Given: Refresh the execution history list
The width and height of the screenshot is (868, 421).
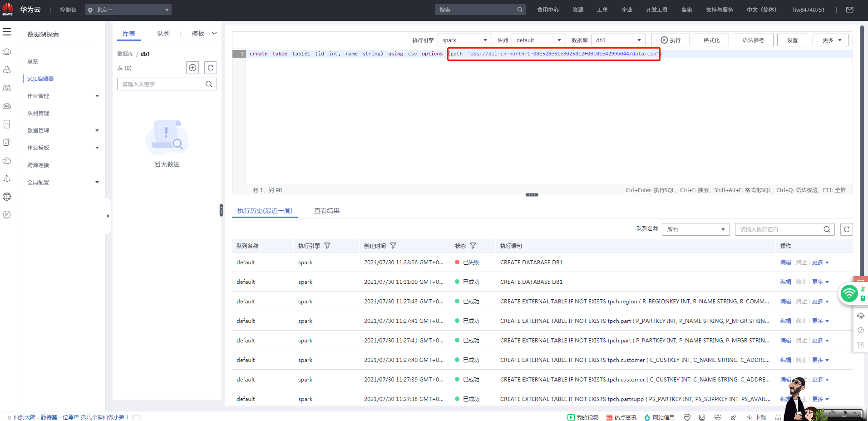Looking at the screenshot, I should (x=847, y=229).
